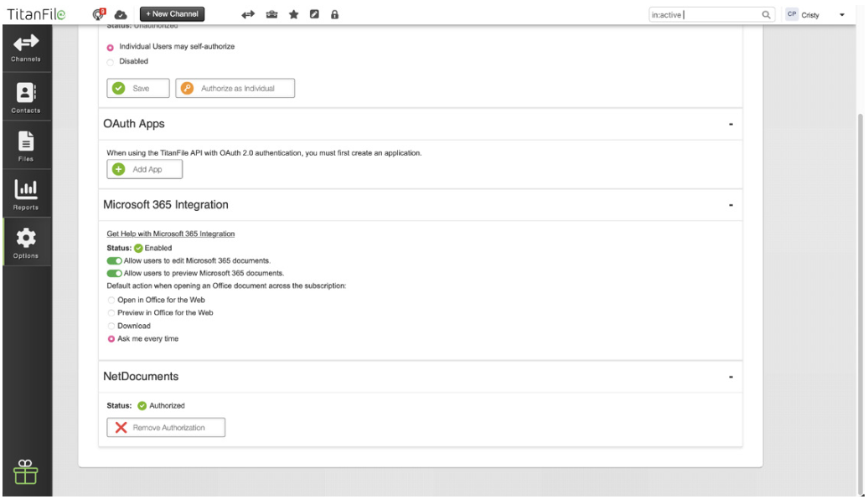The height and width of the screenshot is (499, 868).
Task: Open the Cristy user account dropdown
Action: (x=815, y=15)
